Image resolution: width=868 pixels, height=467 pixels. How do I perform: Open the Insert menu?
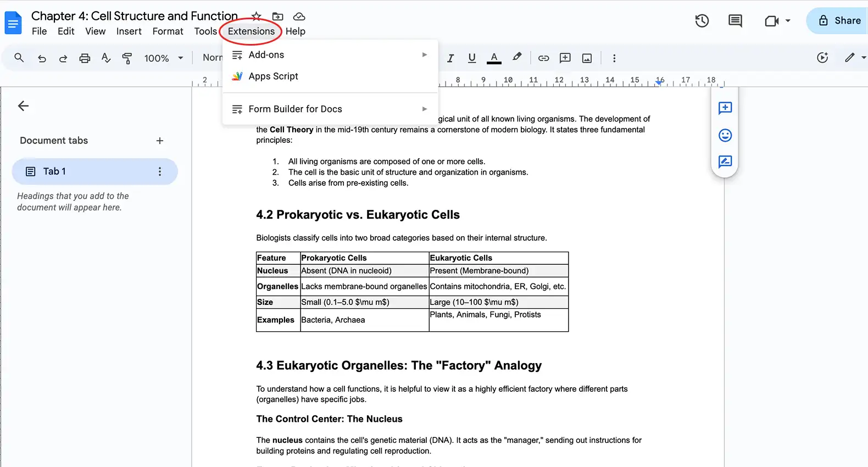pyautogui.click(x=129, y=31)
